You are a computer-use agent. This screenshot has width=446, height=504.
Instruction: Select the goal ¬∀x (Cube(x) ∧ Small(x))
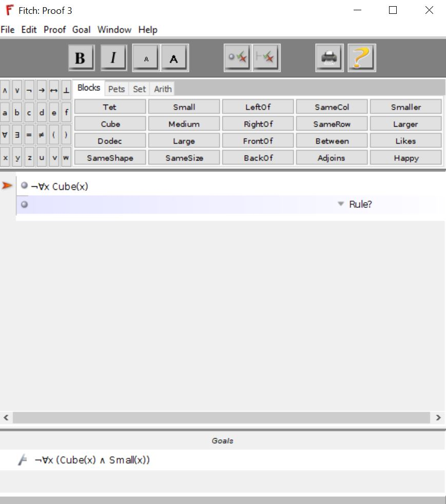[x=92, y=460]
